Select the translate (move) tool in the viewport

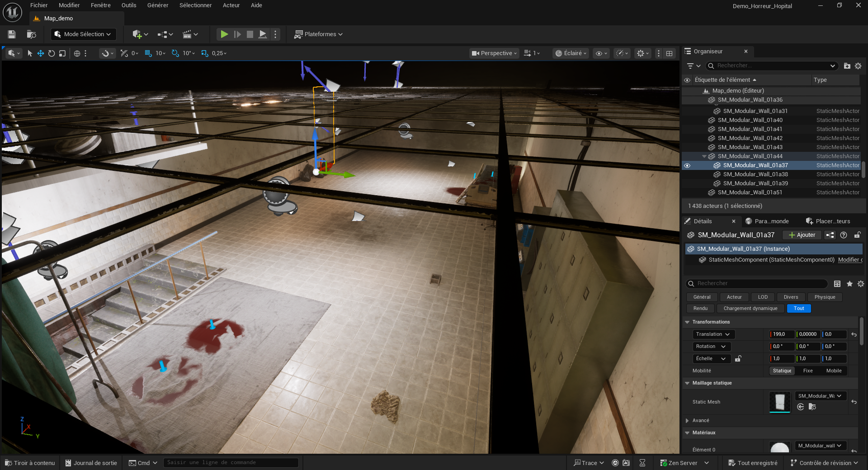point(41,53)
